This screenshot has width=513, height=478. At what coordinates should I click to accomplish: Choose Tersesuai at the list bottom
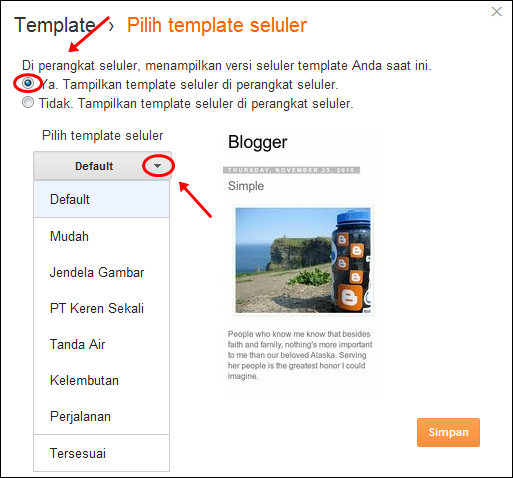click(x=101, y=453)
